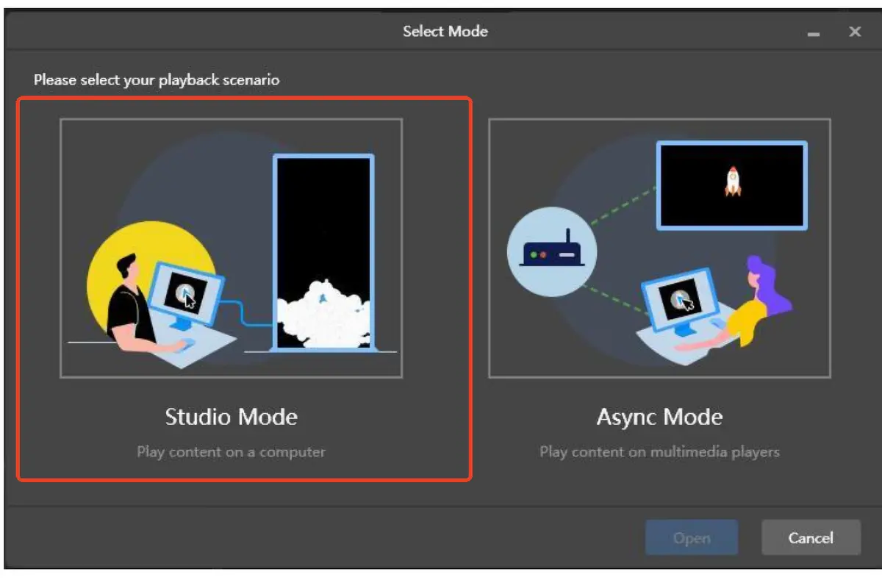Click 'Play content on multimedia players' subtitle

659,452
